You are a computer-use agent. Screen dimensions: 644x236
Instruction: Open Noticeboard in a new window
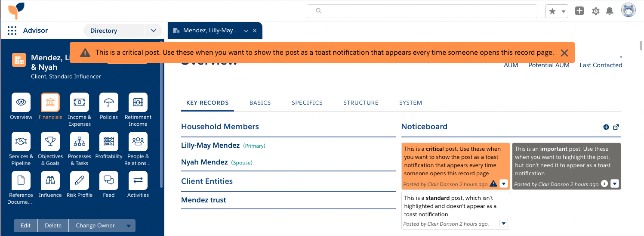click(616, 127)
